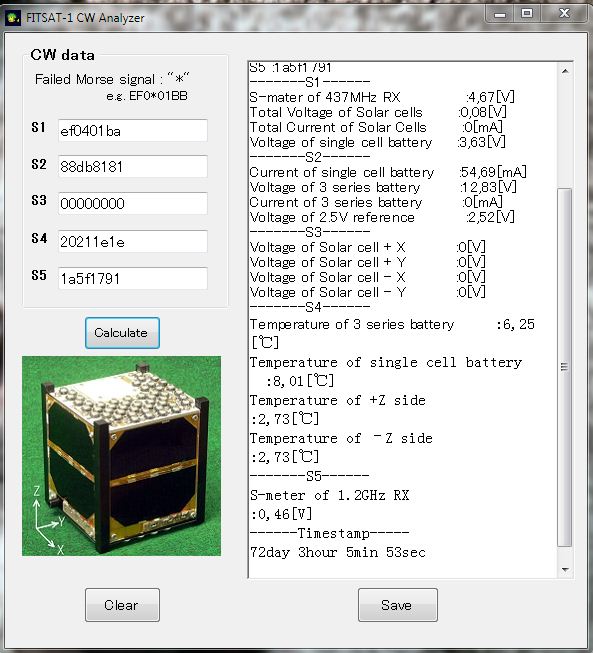The image size is (593, 653).
Task: Focus the S1 input field
Action: coord(133,131)
